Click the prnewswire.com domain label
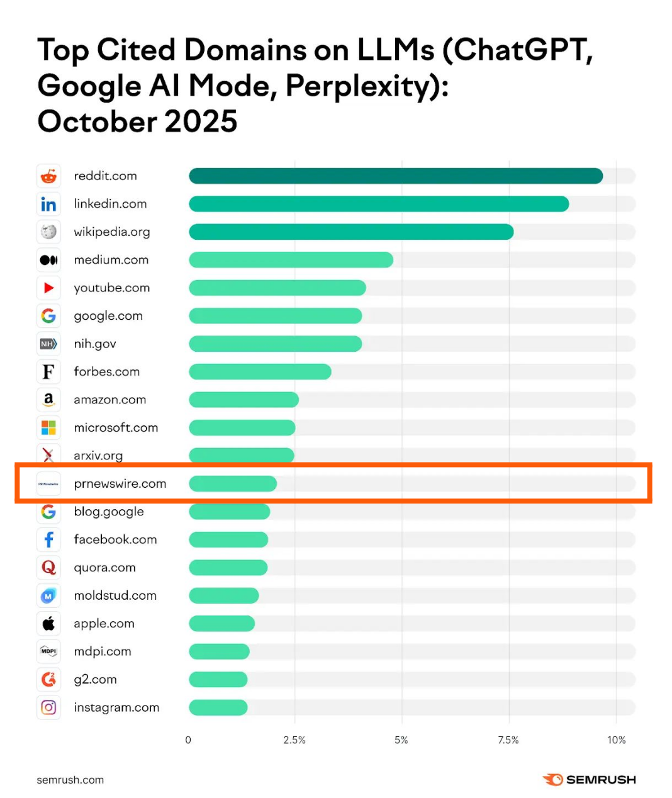The image size is (672, 798). 120,484
